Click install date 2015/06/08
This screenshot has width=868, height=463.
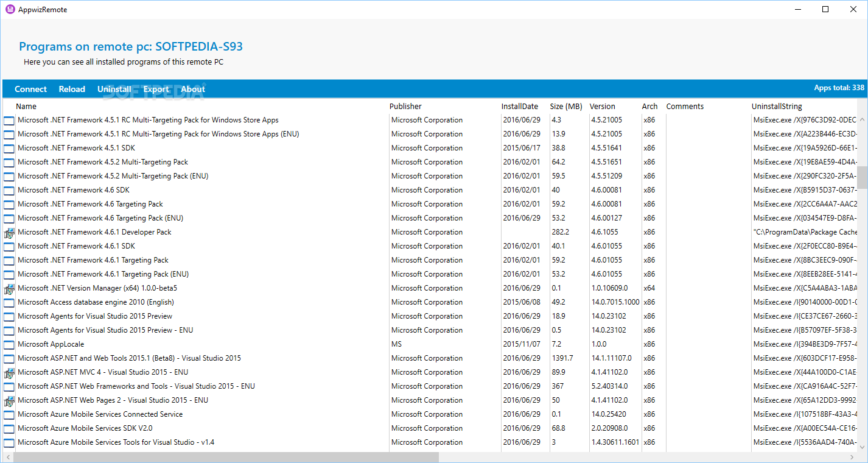(x=522, y=302)
